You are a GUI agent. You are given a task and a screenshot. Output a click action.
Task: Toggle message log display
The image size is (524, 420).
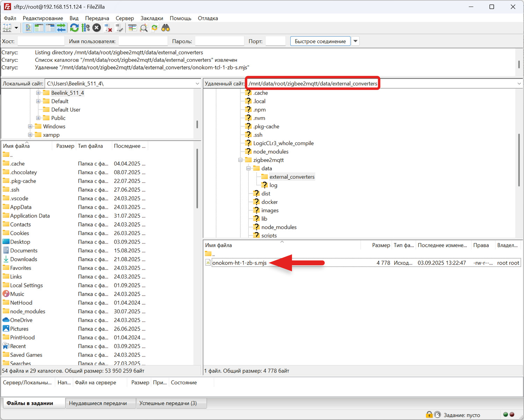click(28, 28)
